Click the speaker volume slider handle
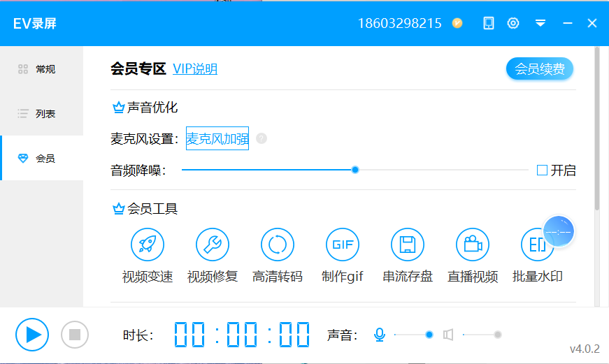This screenshot has height=364, width=609. click(498, 335)
